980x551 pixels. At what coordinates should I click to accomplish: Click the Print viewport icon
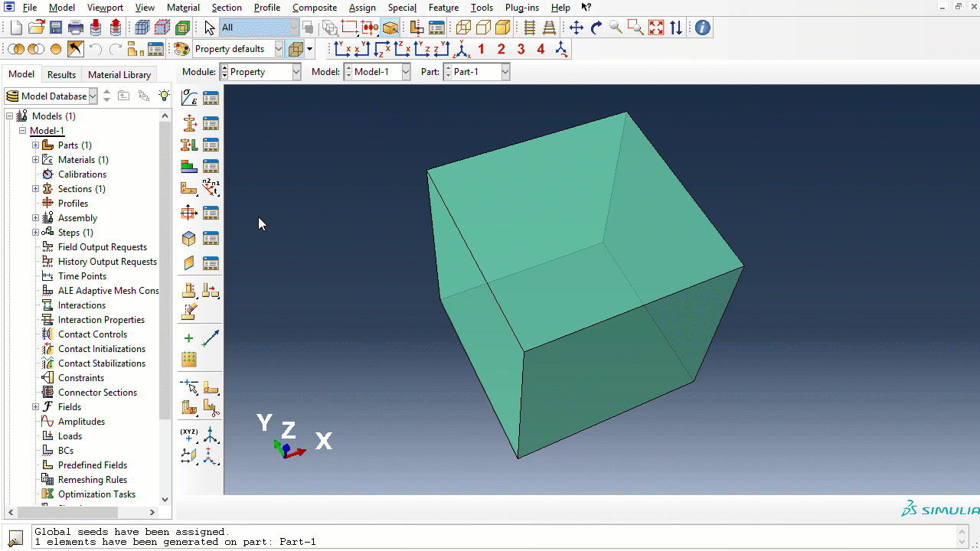click(76, 28)
